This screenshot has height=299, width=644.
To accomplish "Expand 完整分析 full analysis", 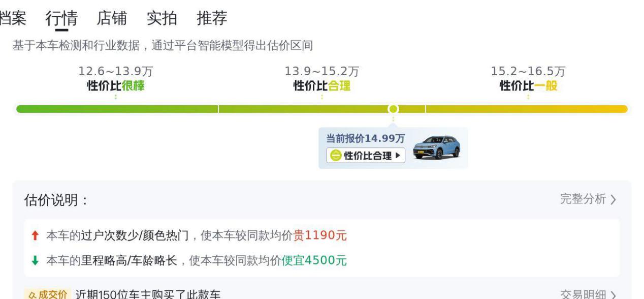I will pos(588,199).
